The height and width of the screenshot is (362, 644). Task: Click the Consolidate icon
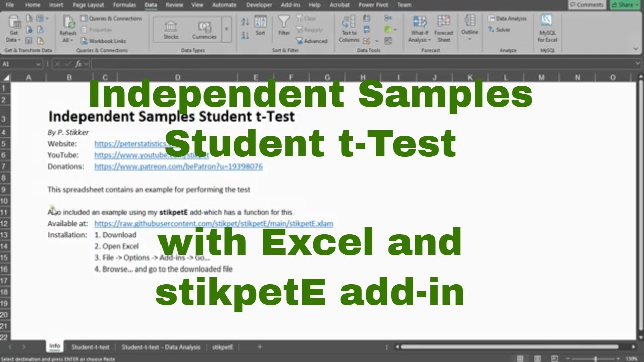(388, 18)
